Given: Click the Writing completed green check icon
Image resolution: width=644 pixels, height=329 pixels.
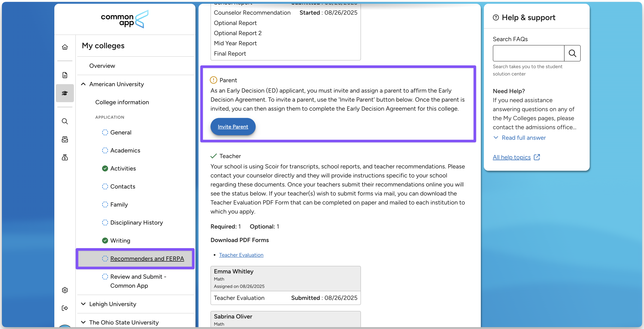Looking at the screenshot, I should (x=105, y=240).
